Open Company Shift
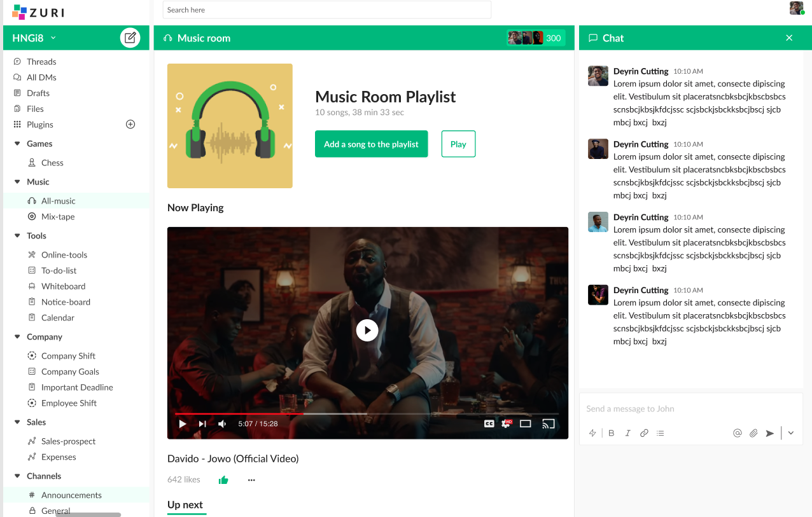The width and height of the screenshot is (812, 517). [68, 356]
